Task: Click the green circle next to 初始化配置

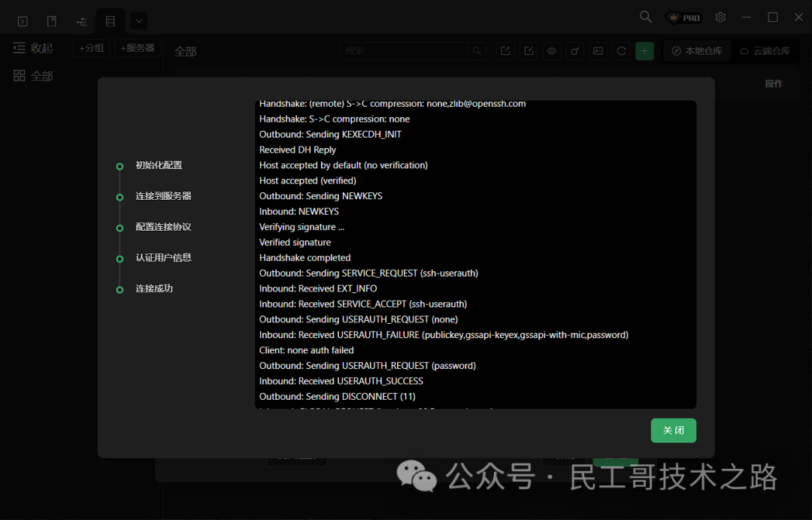Action: click(x=120, y=167)
